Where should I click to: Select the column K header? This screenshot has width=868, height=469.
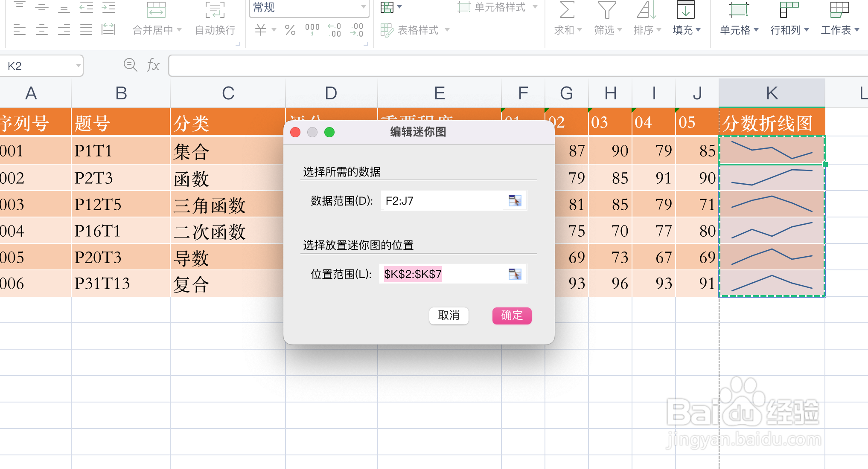tap(772, 93)
